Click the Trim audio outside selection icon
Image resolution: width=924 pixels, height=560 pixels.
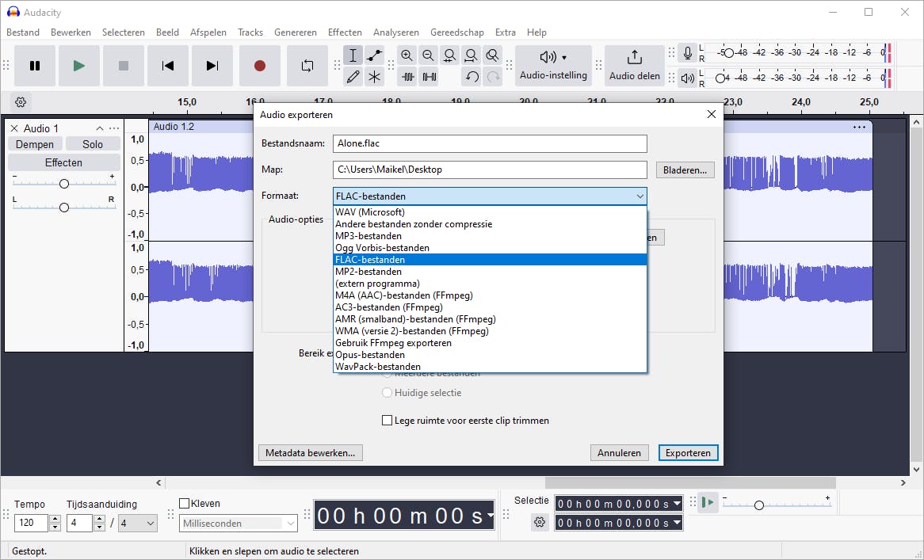coord(408,77)
